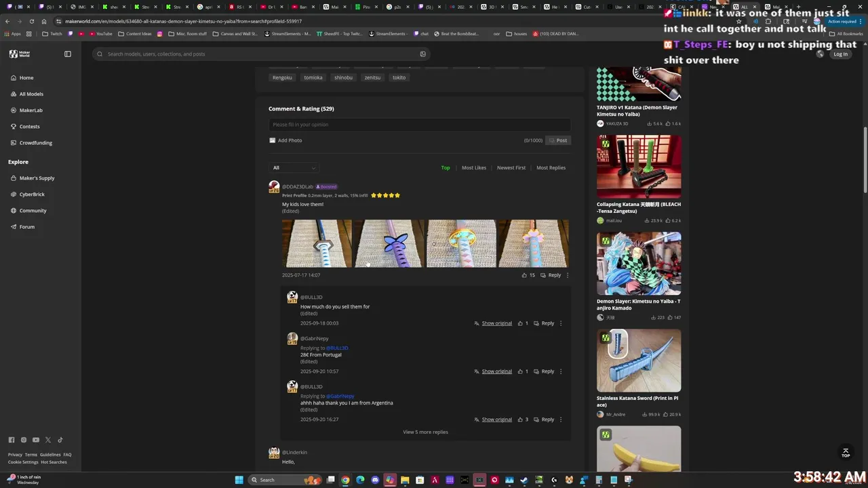Click the Rengoku tag
Viewport: 868px width, 488px height.
282,78
